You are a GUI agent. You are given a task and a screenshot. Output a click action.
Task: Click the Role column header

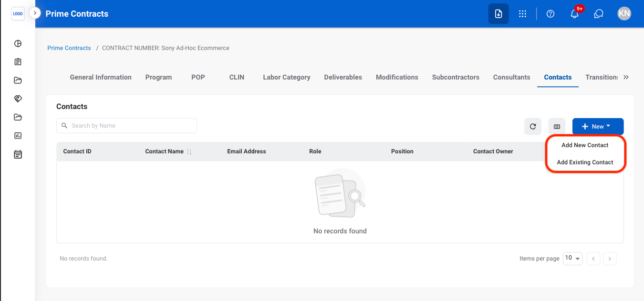tap(315, 151)
